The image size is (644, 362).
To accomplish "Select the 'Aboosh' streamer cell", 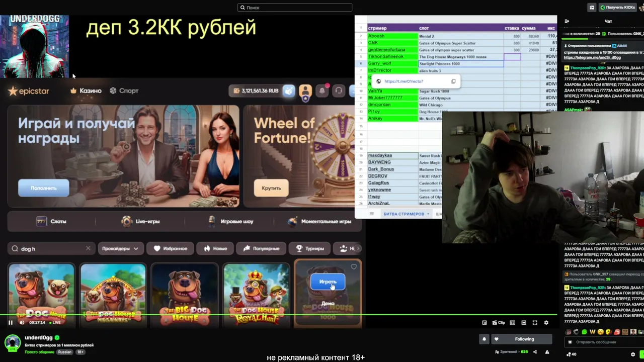I will 392,36.
